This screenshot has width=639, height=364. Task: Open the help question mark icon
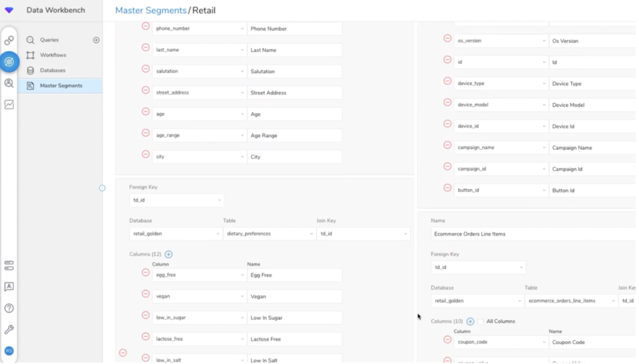tap(9, 308)
